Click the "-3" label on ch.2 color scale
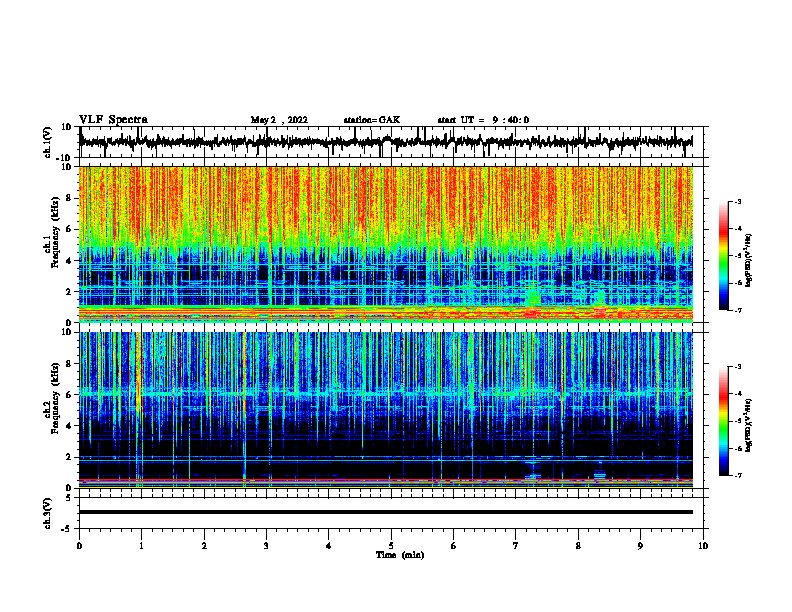Screen dimensions: 792x612 [x=737, y=367]
